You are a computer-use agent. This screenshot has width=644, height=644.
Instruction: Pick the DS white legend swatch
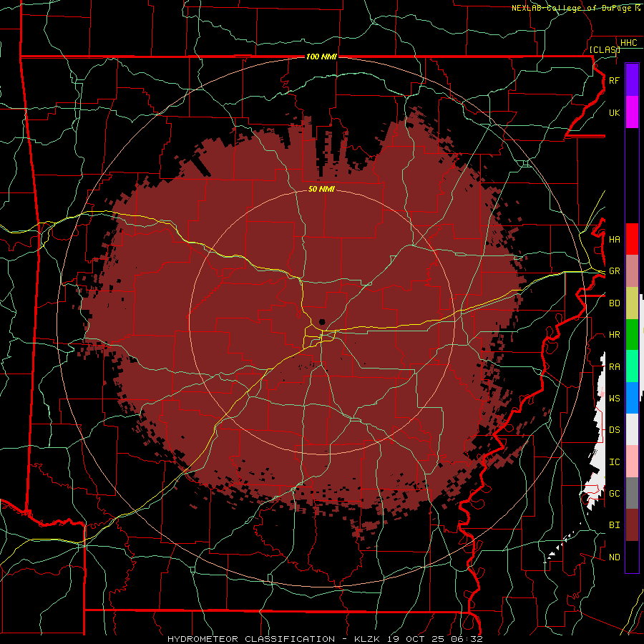pos(632,429)
